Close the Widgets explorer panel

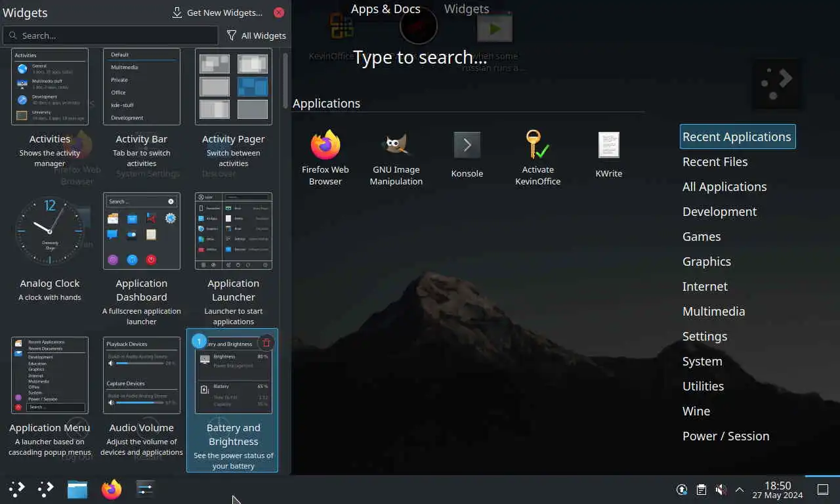pyautogui.click(x=279, y=12)
